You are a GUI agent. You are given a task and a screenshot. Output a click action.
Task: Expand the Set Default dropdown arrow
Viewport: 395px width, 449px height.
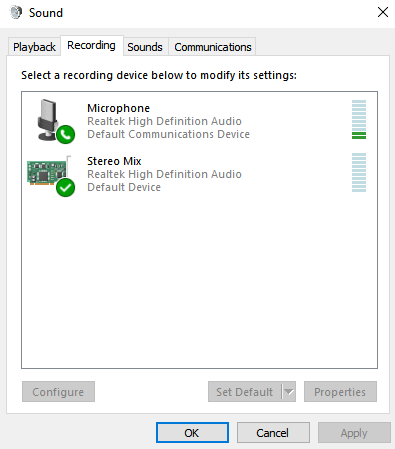click(289, 392)
